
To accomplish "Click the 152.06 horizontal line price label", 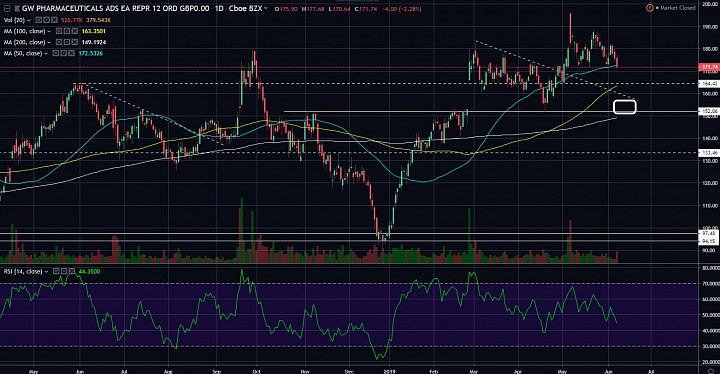I will coord(709,111).
